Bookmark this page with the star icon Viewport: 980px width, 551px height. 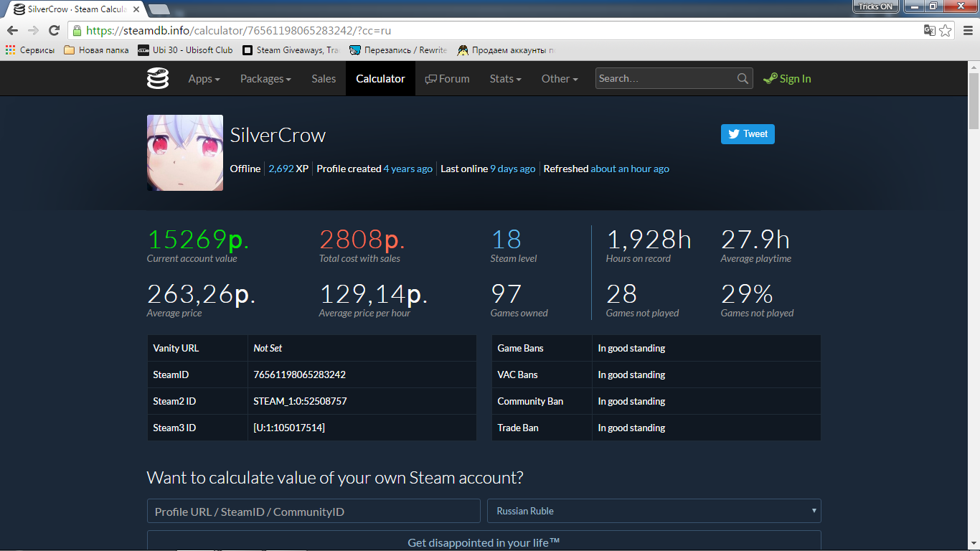pyautogui.click(x=946, y=30)
